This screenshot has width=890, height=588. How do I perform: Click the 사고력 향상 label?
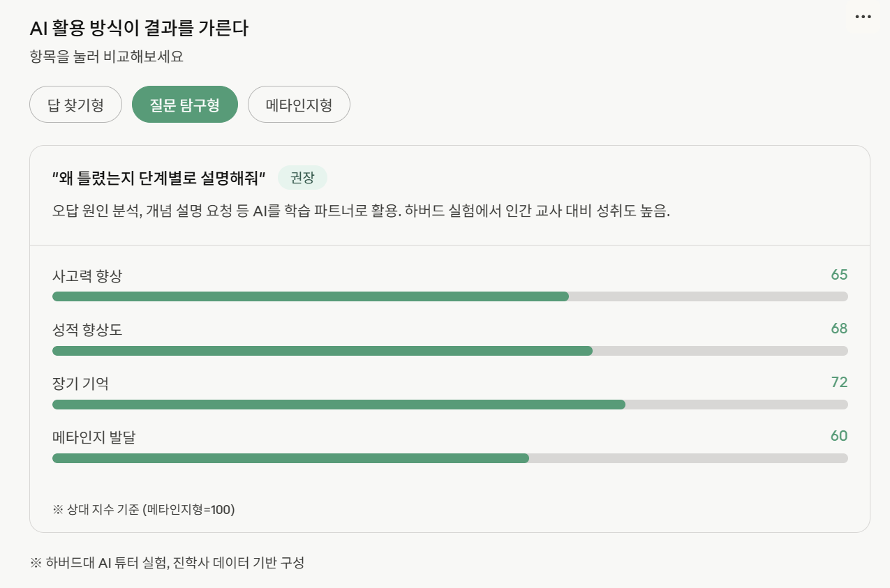[87, 276]
